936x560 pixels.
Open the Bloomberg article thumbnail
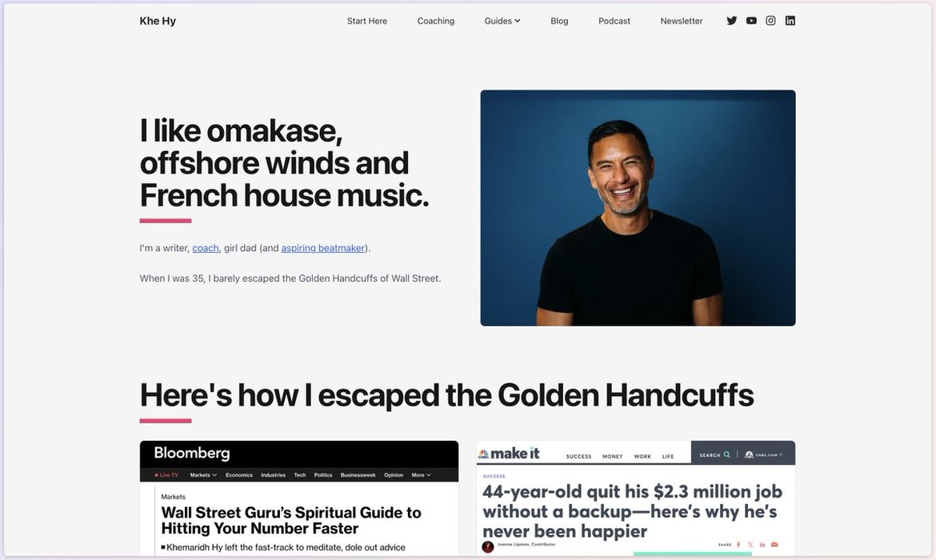[x=299, y=498]
